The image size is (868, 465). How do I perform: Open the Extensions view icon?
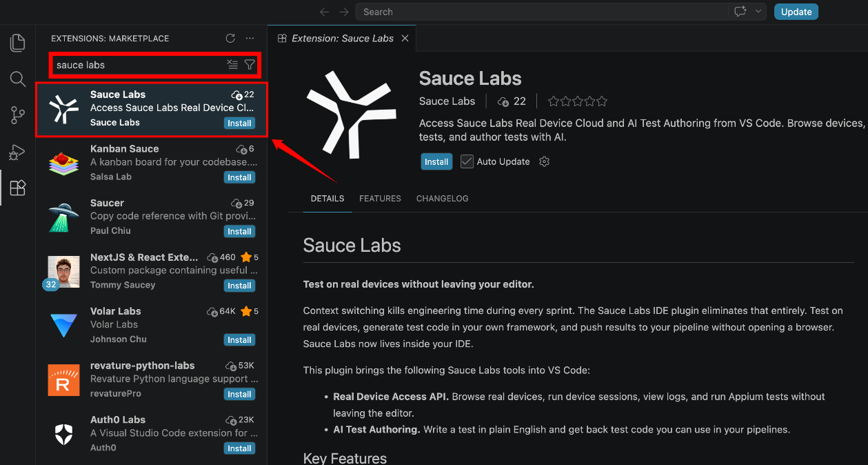pos(17,188)
